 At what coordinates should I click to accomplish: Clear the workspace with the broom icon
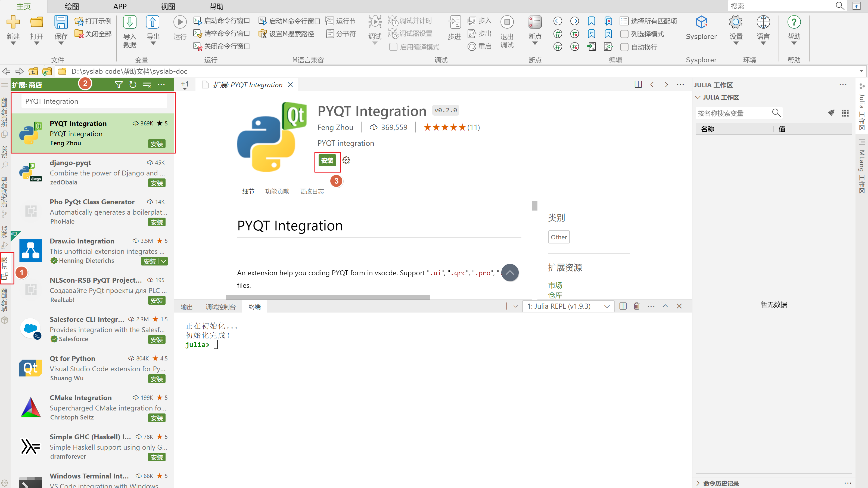pyautogui.click(x=831, y=113)
